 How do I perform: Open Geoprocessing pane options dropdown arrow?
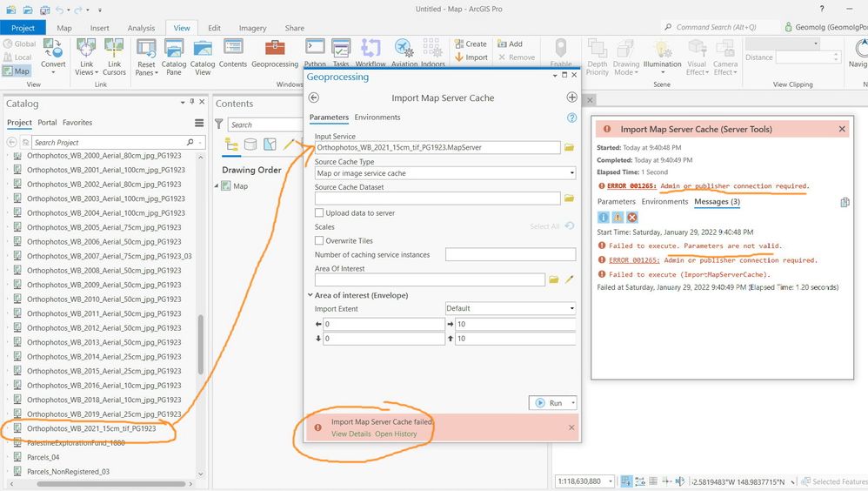tap(555, 76)
